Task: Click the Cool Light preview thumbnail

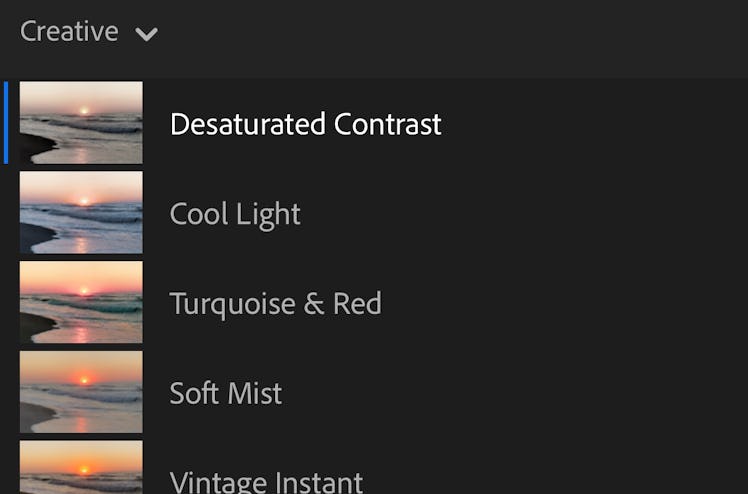Action: click(81, 213)
